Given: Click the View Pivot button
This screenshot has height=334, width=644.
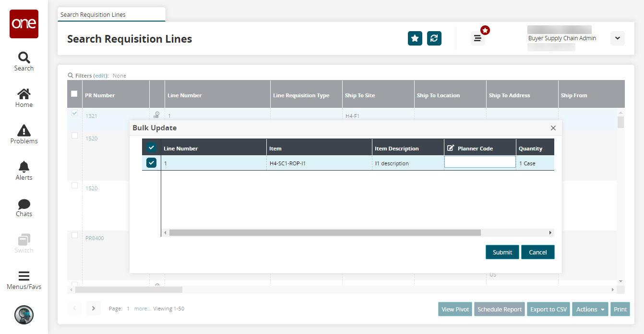Looking at the screenshot, I should (x=455, y=309).
